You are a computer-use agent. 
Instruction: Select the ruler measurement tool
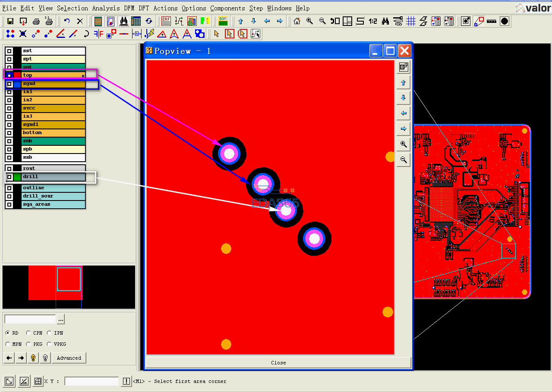[491, 21]
